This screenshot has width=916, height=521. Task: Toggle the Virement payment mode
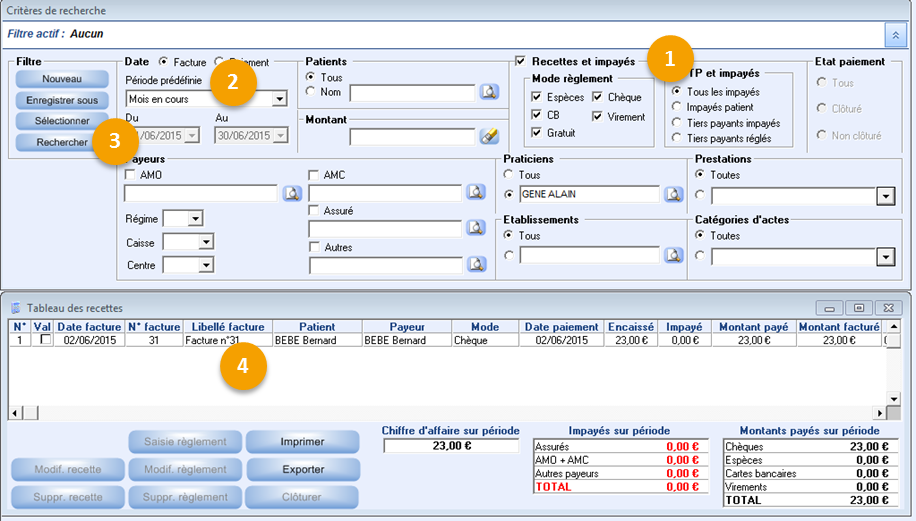click(597, 116)
